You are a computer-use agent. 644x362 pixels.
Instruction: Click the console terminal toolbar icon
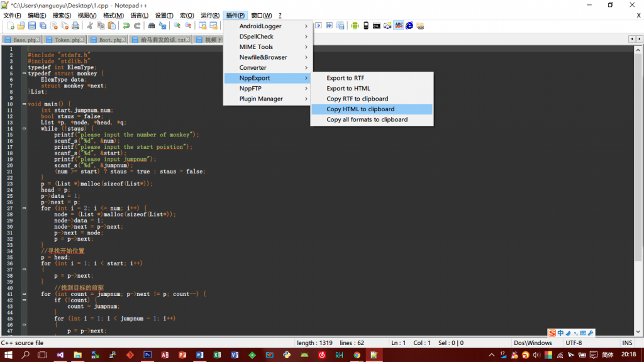(377, 26)
